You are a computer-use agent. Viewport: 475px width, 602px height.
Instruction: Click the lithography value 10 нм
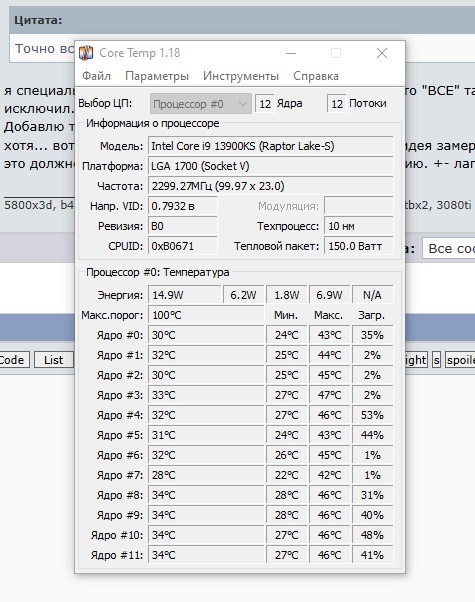tap(359, 226)
